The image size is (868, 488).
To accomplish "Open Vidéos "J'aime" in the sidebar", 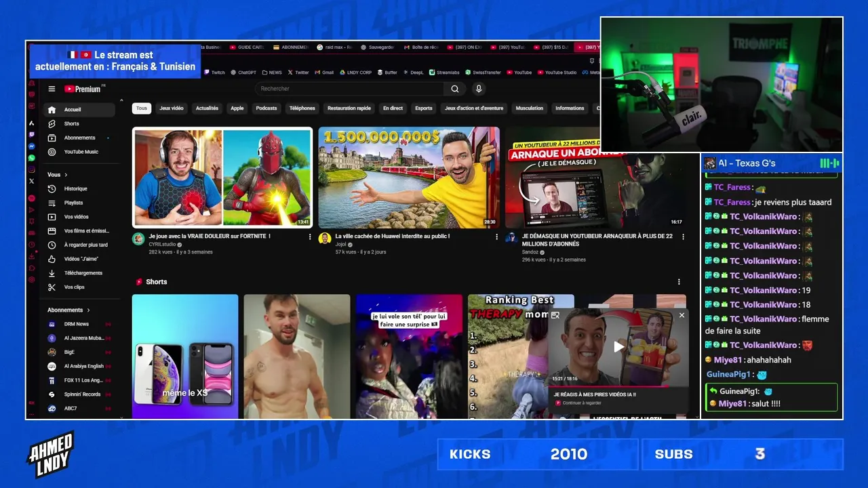I will [79, 259].
